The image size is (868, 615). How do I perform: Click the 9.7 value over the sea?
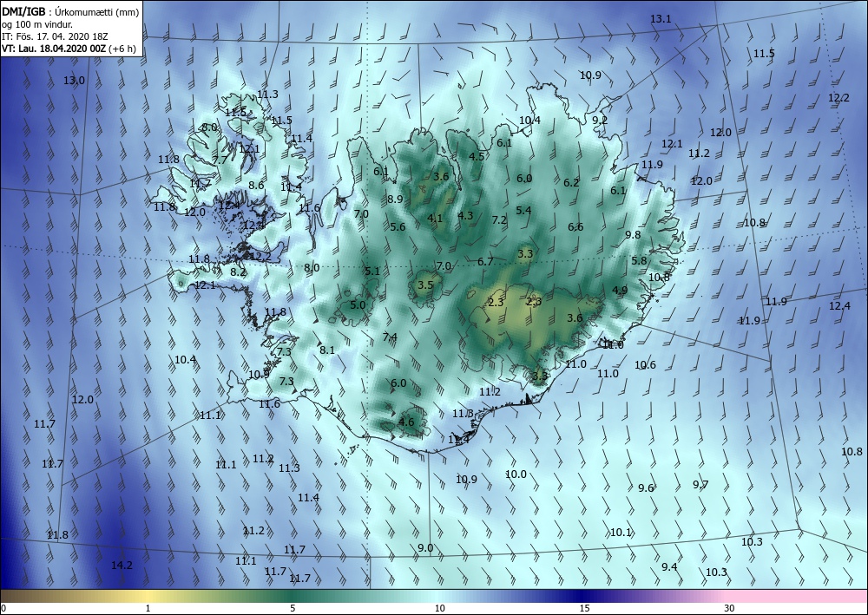pyautogui.click(x=700, y=485)
